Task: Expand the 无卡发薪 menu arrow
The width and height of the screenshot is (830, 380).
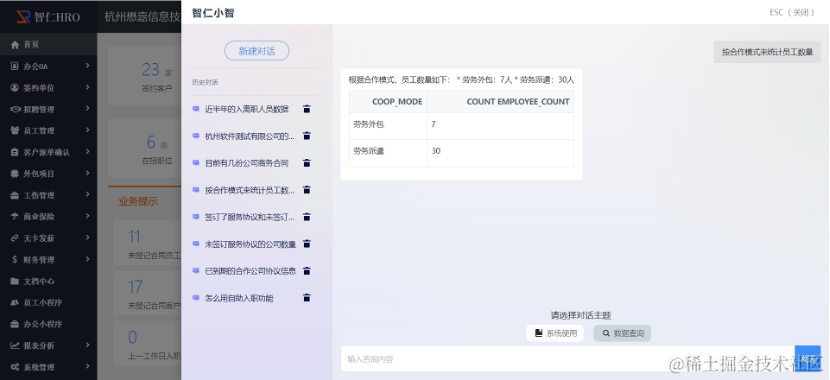Action: (87, 238)
